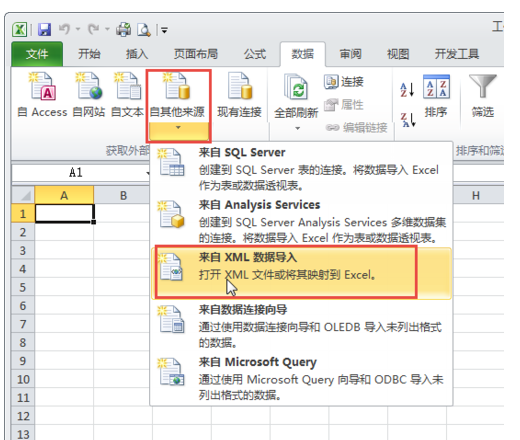Switch to the 页面布局 tab
This screenshot has width=520, height=440.
point(196,54)
